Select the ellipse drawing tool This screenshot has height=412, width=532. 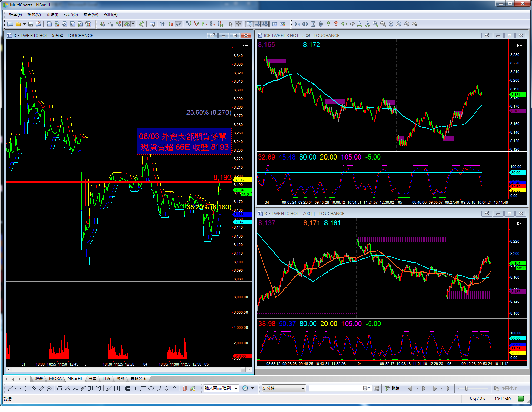pyautogui.click(x=151, y=388)
